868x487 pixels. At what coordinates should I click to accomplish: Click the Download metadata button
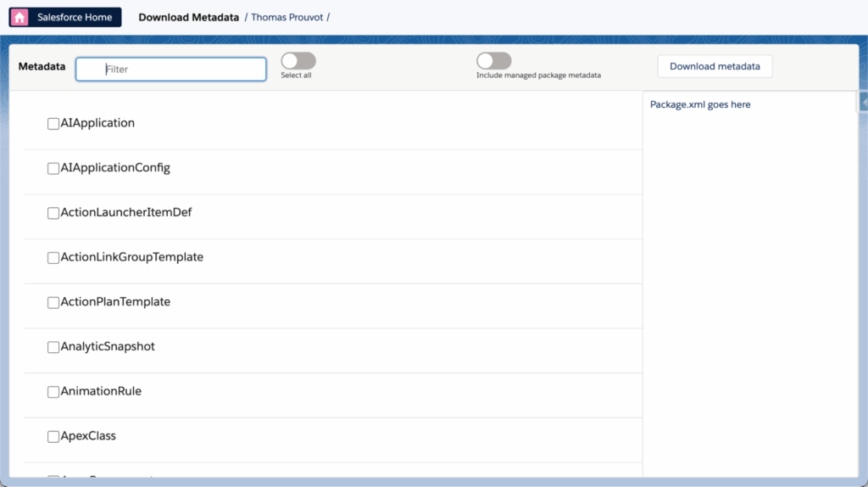[x=715, y=66]
